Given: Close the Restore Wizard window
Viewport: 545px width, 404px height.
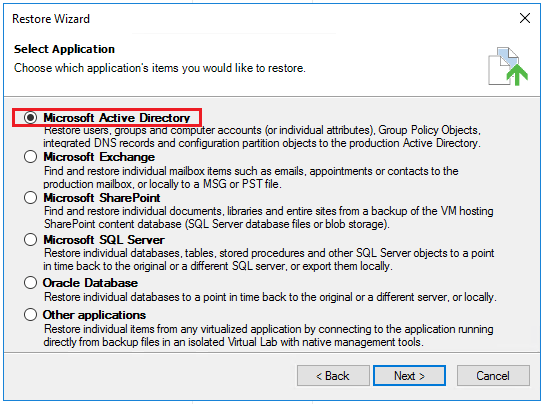Looking at the screenshot, I should tap(525, 18).
